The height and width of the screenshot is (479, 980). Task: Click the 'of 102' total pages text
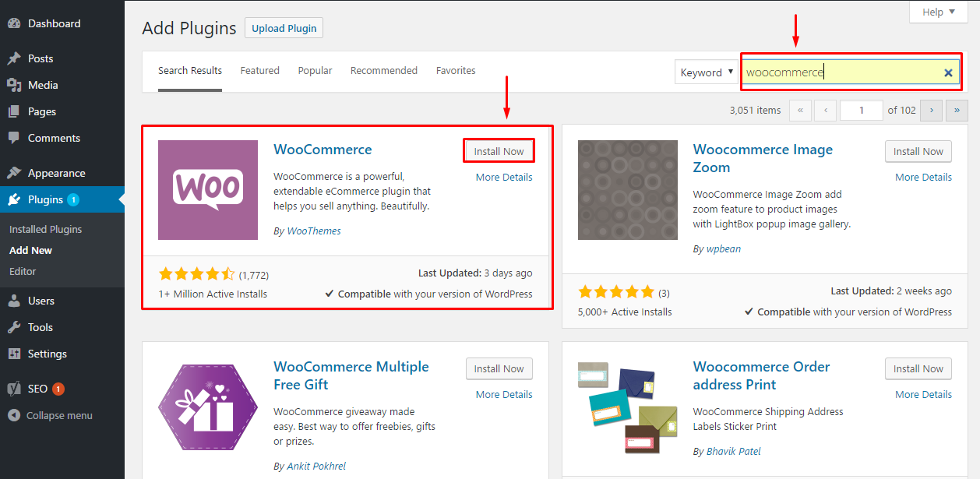tap(902, 111)
